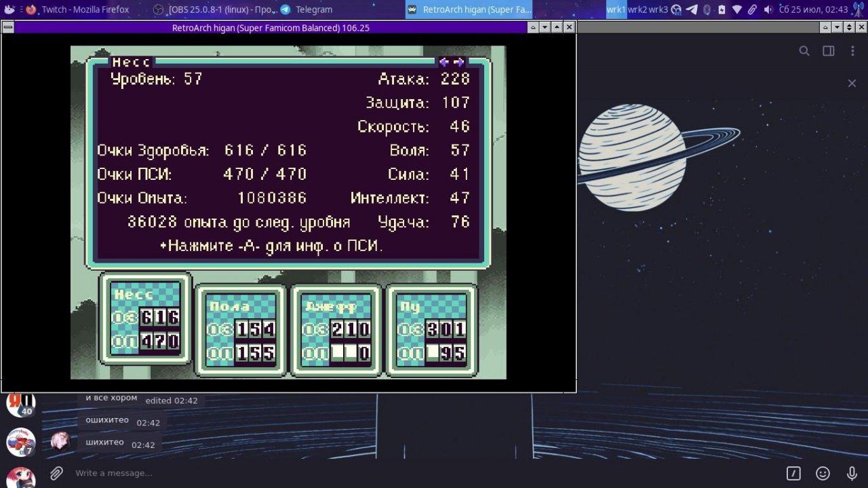Click the 'Защита: 107' stat
The width and height of the screenshot is (868, 488).
(418, 102)
